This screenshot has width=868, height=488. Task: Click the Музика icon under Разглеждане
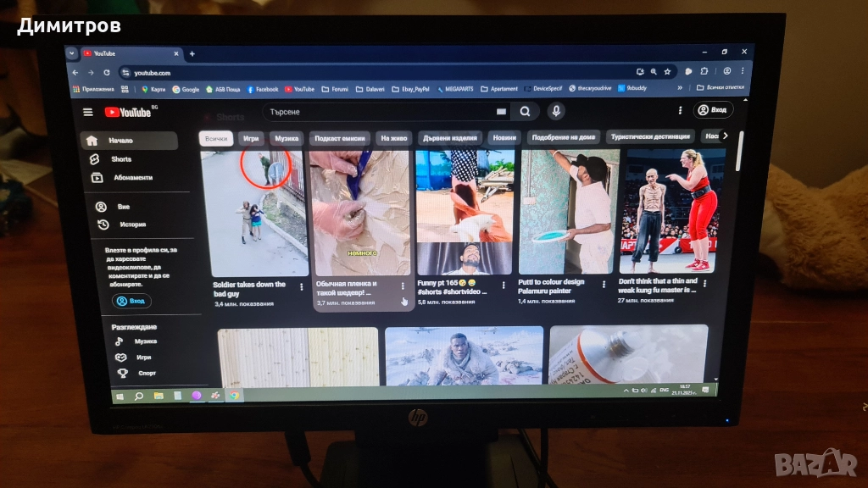[x=121, y=341]
